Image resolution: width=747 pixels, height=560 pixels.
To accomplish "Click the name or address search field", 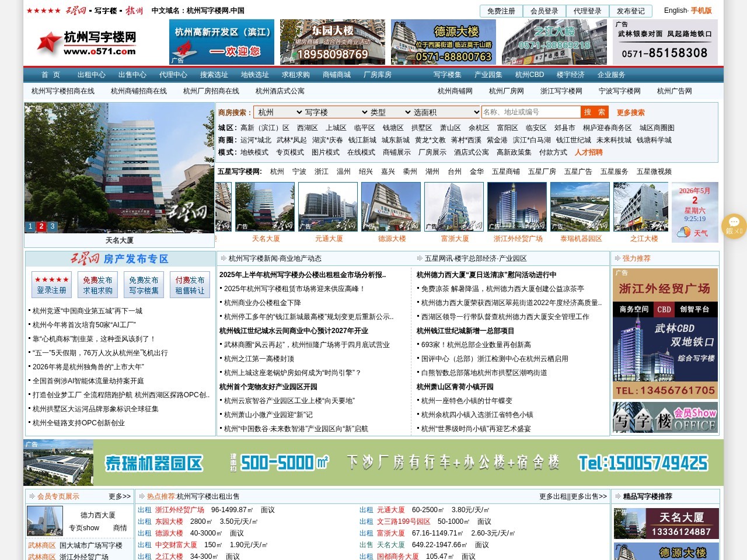I will (531, 112).
